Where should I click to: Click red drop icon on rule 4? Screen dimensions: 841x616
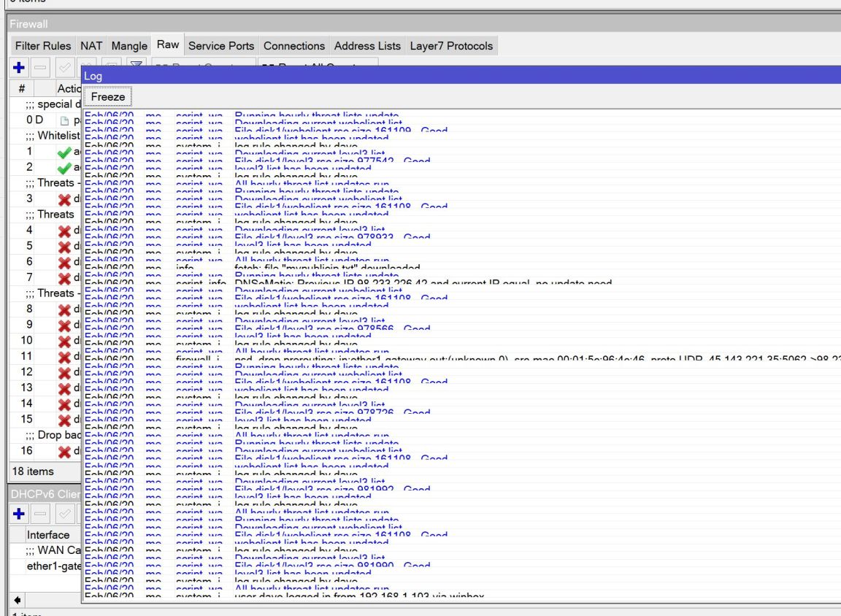(x=64, y=231)
